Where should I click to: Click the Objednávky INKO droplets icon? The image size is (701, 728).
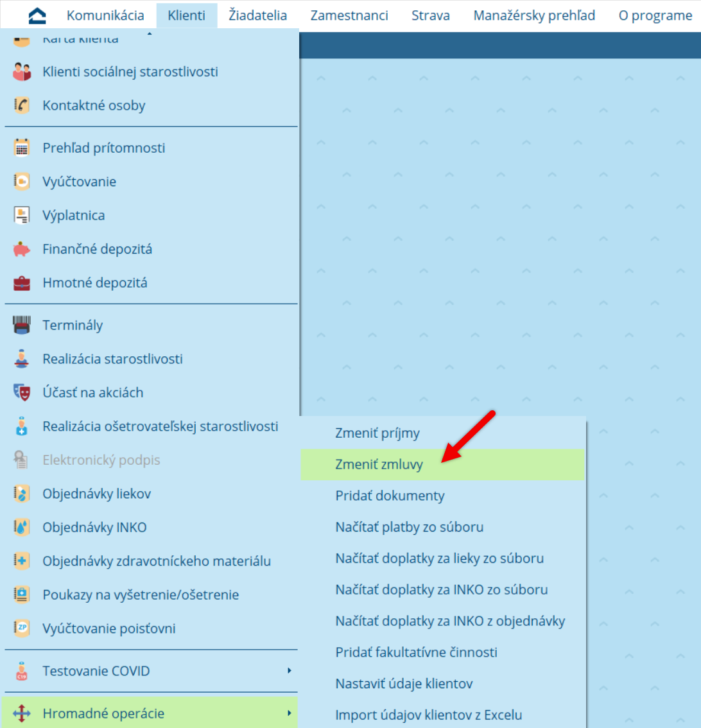tap(22, 528)
